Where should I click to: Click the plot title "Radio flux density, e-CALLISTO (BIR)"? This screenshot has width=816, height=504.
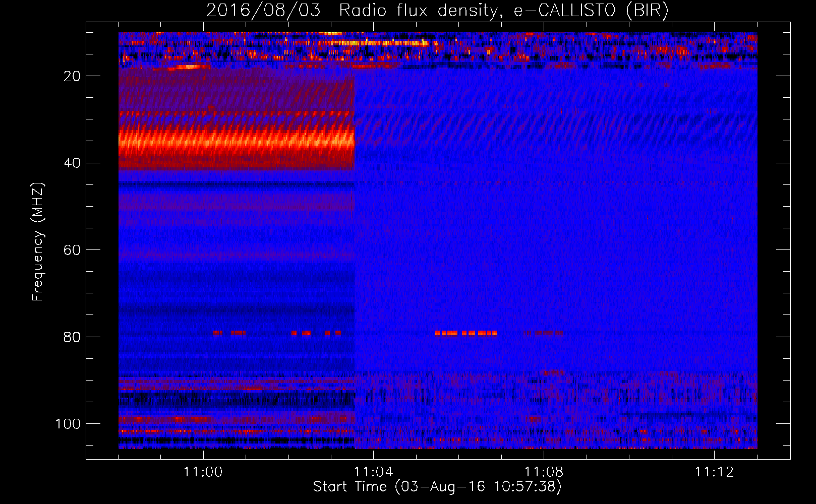[503, 10]
